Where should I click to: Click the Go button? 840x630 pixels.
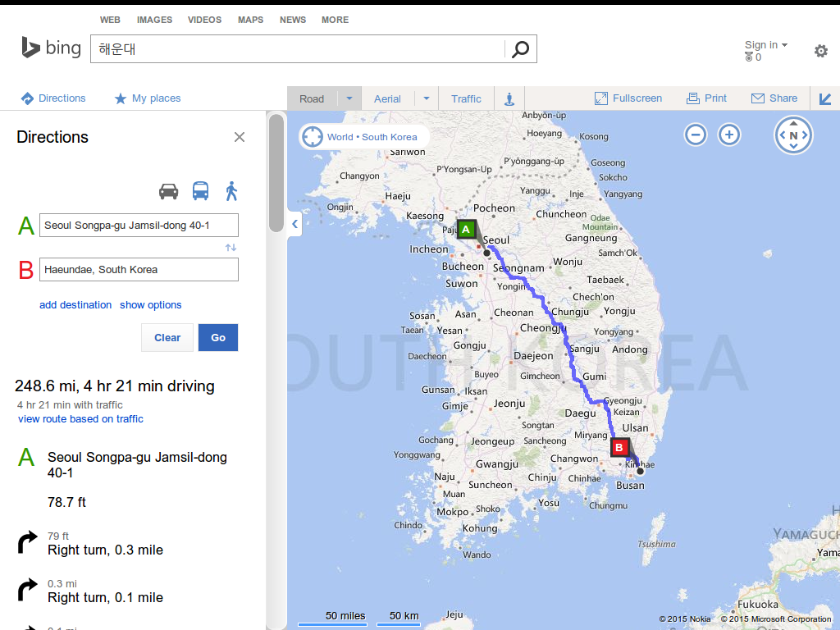(218, 337)
